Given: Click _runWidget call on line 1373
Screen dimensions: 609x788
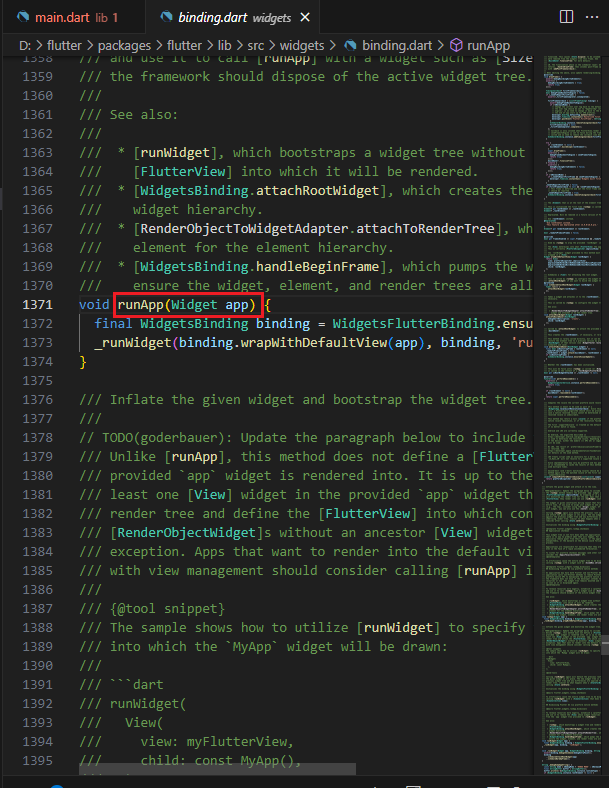Looking at the screenshot, I should coord(133,343).
